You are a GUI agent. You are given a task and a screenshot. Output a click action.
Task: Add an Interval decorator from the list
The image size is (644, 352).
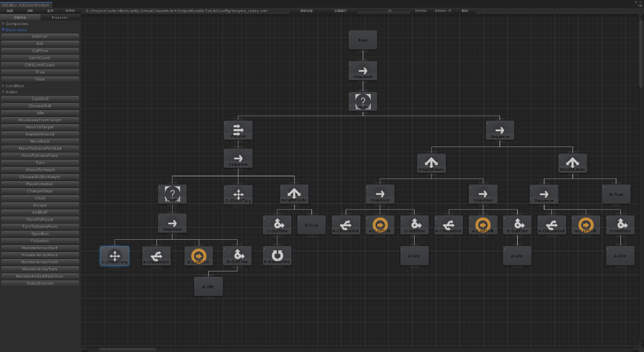[x=40, y=36]
